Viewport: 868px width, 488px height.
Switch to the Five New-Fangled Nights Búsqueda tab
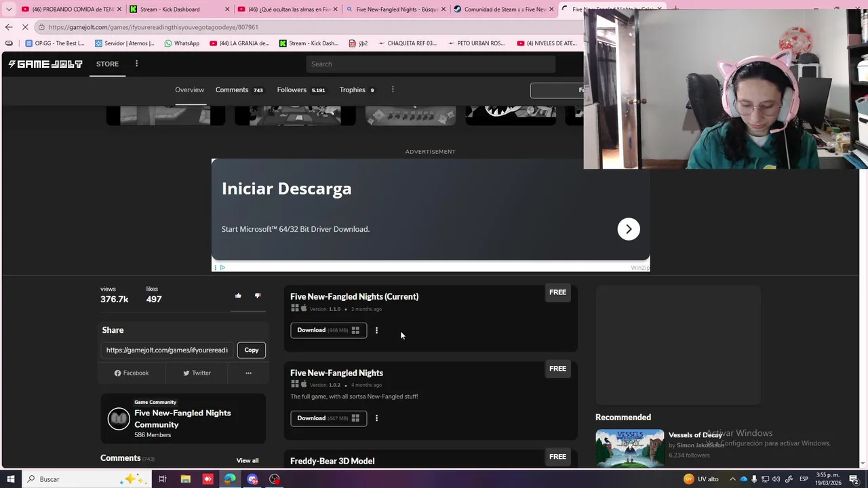pos(397,9)
